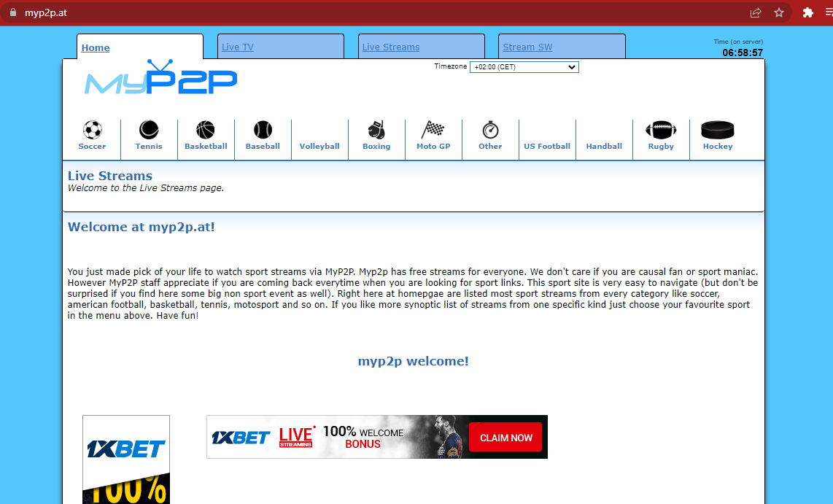Click the server time 06:58:57
Screen dimensions: 833x504
point(742,53)
